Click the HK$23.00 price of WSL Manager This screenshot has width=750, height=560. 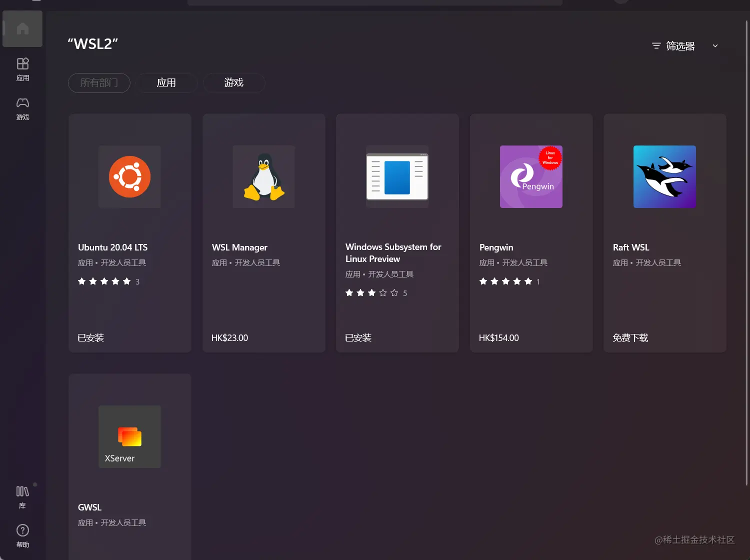230,338
